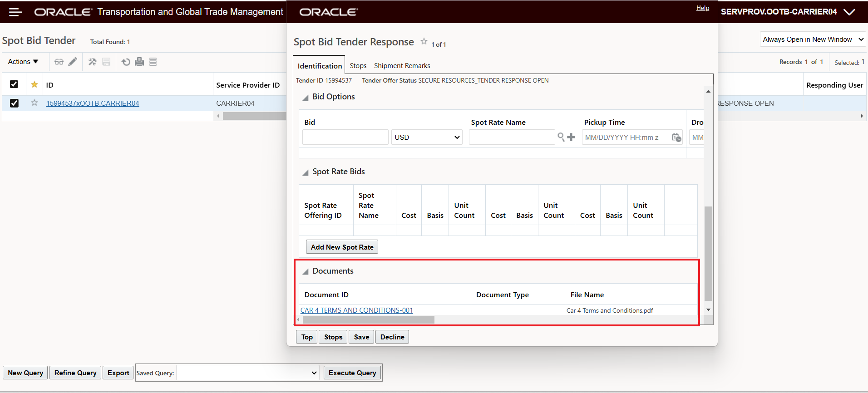The height and width of the screenshot is (393, 868).
Task: Click the Decline button
Action: [x=392, y=337]
